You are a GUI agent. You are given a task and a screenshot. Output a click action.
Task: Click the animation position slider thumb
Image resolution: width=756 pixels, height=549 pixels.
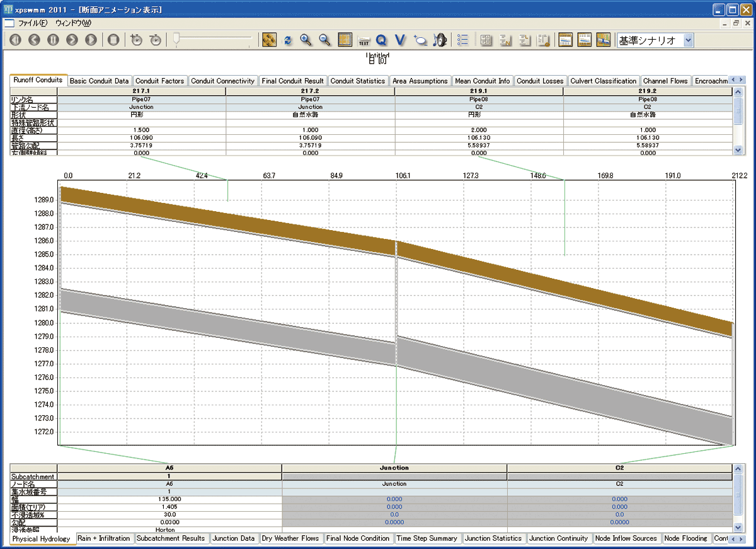(x=177, y=38)
